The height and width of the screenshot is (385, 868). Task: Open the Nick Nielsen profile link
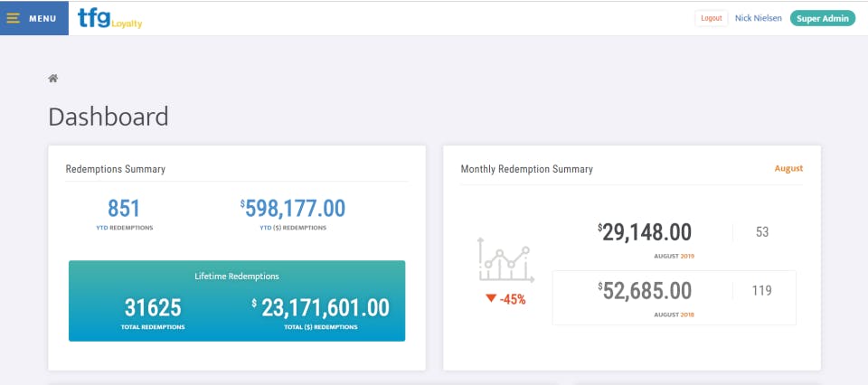(758, 18)
